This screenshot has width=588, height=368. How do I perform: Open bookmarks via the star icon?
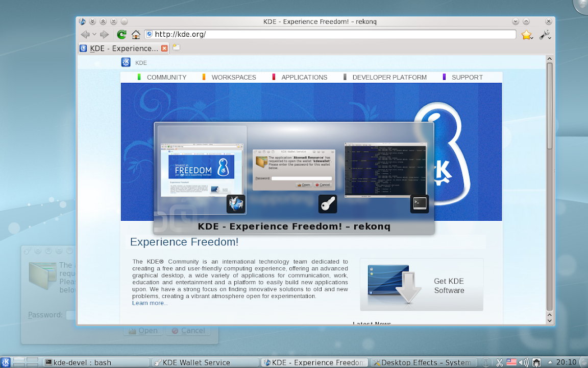point(527,35)
